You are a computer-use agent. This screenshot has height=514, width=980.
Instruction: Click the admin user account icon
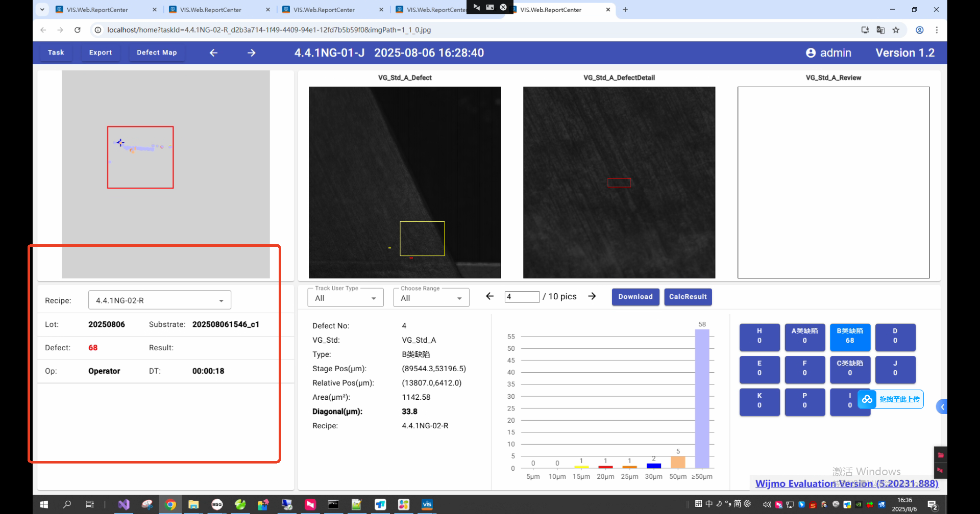(x=811, y=53)
